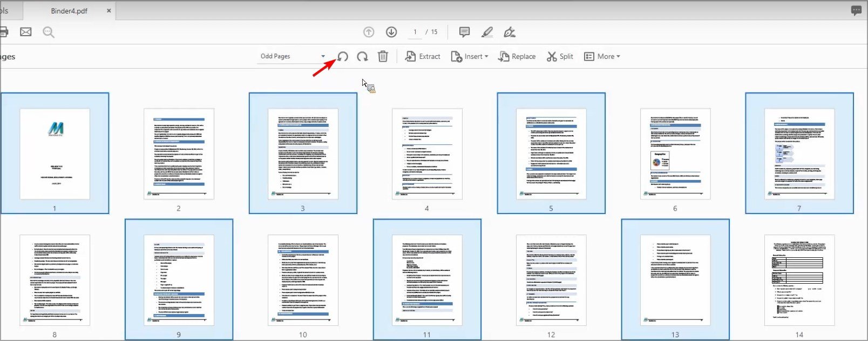The image size is (868, 341).
Task: Rotate selected pages counterclockwise
Action: (343, 56)
